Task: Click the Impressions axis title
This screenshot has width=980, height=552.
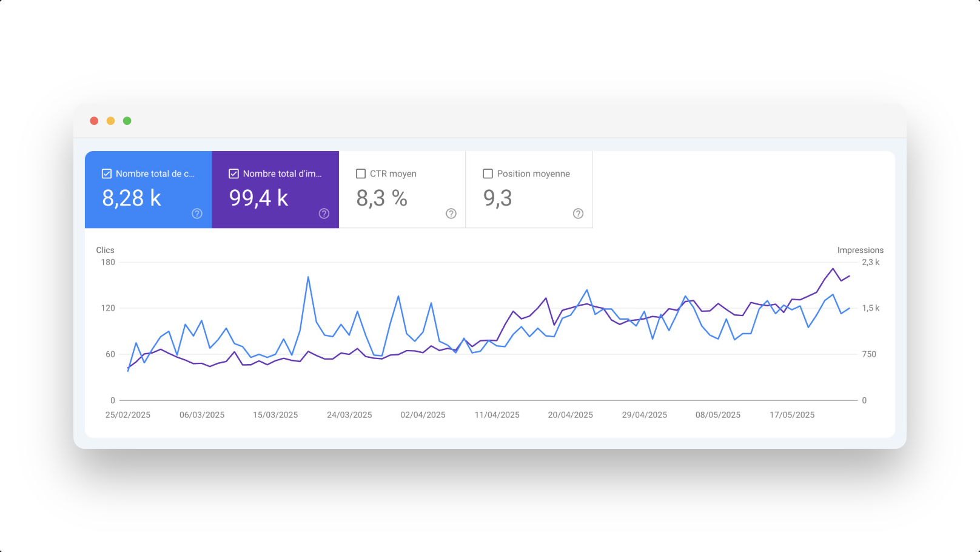Action: point(860,250)
